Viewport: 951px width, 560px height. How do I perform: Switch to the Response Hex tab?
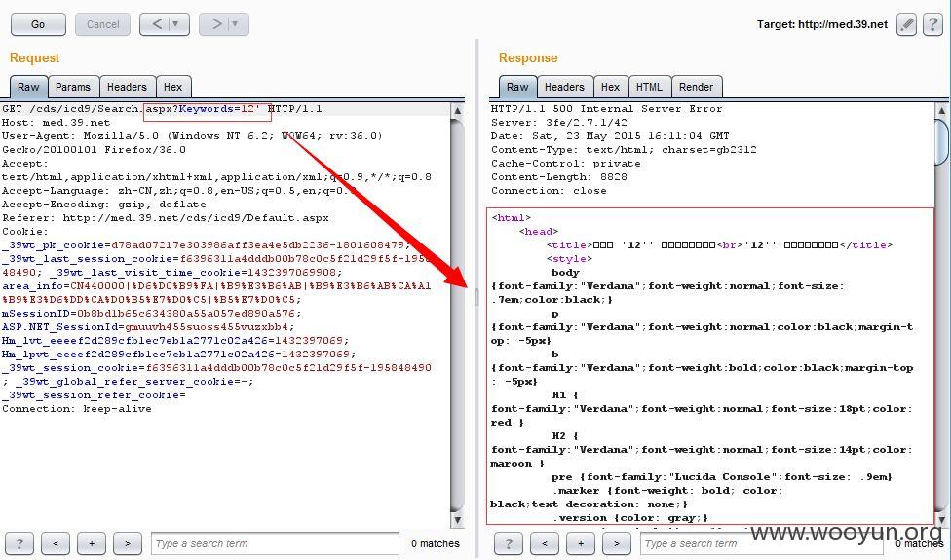(610, 87)
